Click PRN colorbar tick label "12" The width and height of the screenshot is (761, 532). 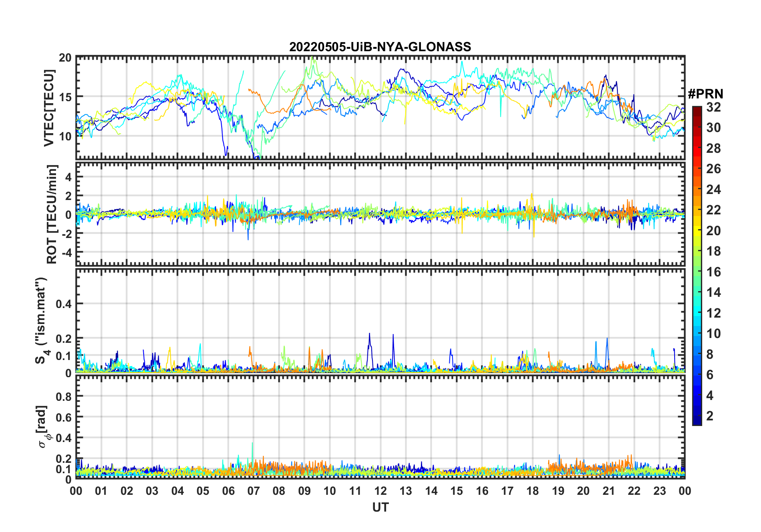coord(713,313)
